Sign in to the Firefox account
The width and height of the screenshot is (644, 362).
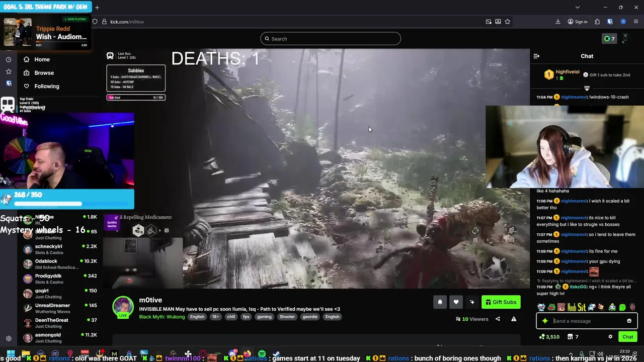(x=578, y=22)
